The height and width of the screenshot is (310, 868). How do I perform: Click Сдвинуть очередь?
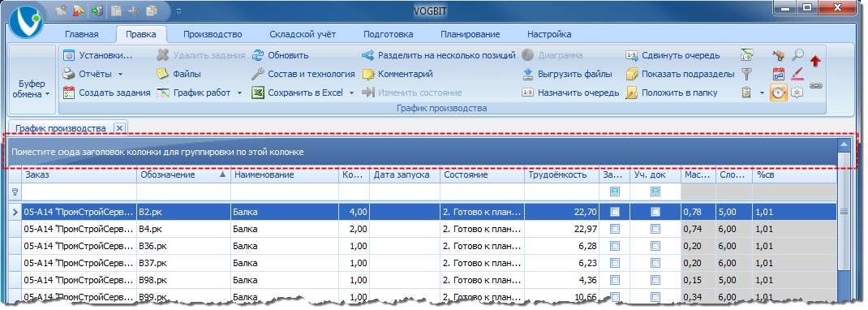point(672,55)
